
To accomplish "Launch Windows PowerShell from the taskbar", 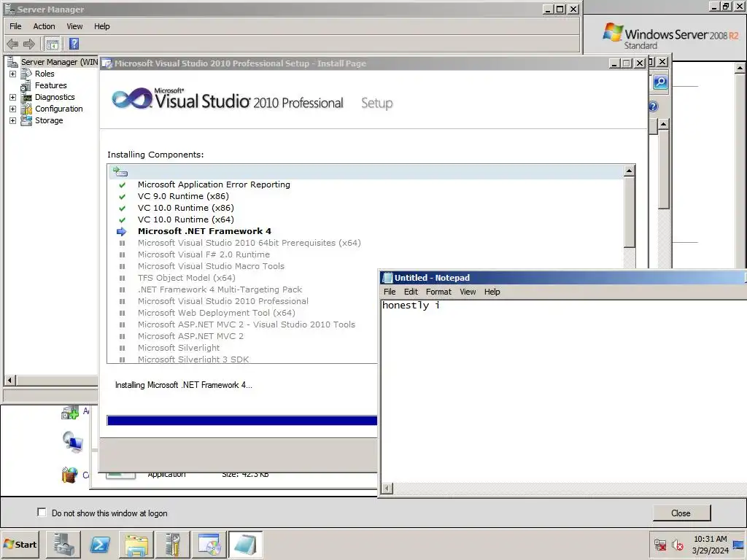I will click(100, 545).
